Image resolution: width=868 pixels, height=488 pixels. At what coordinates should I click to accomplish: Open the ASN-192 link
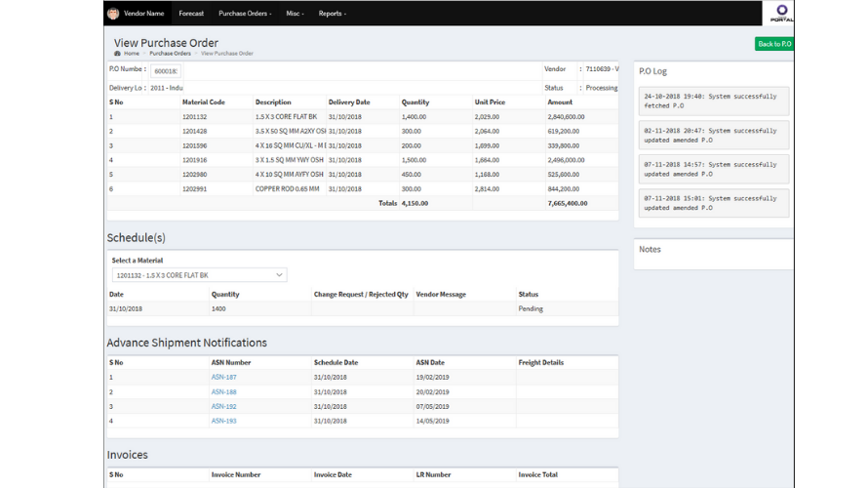tap(223, 407)
